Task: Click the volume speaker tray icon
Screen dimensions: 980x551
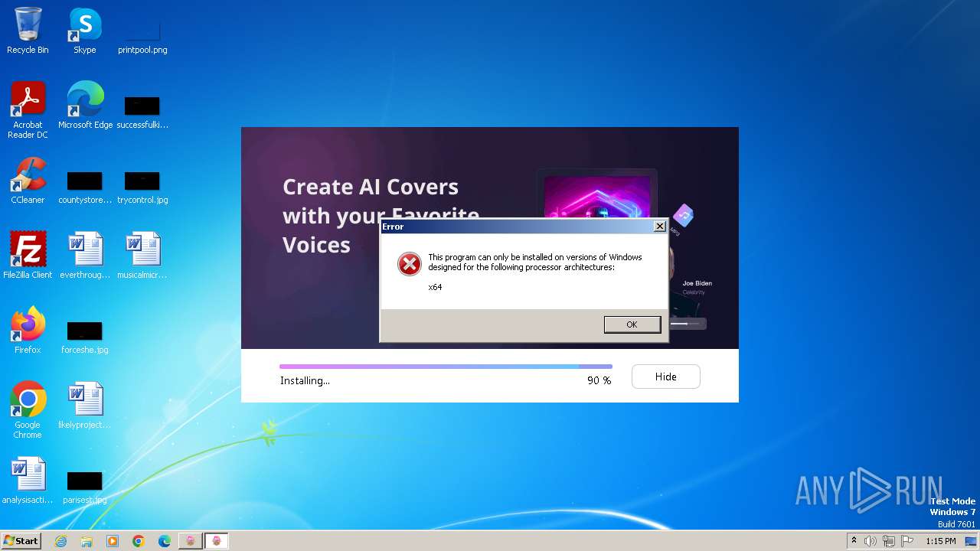Action: [871, 541]
